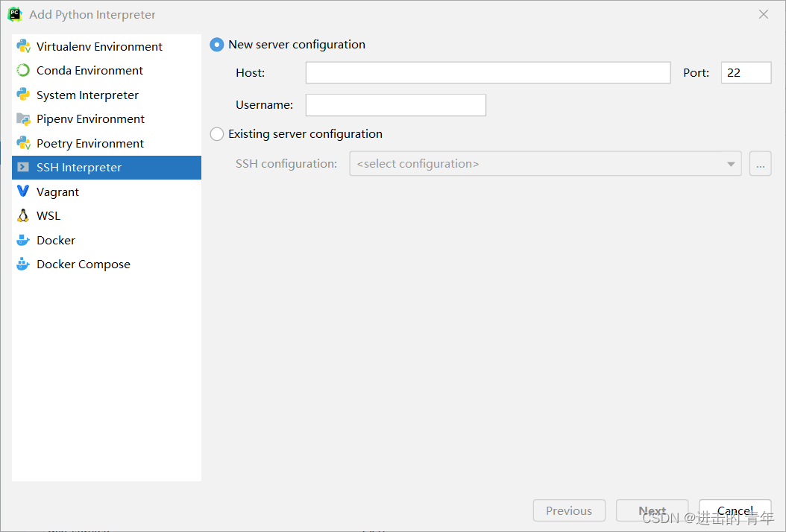
Task: Click the Poetry Environment python icon
Action: pyautogui.click(x=23, y=143)
